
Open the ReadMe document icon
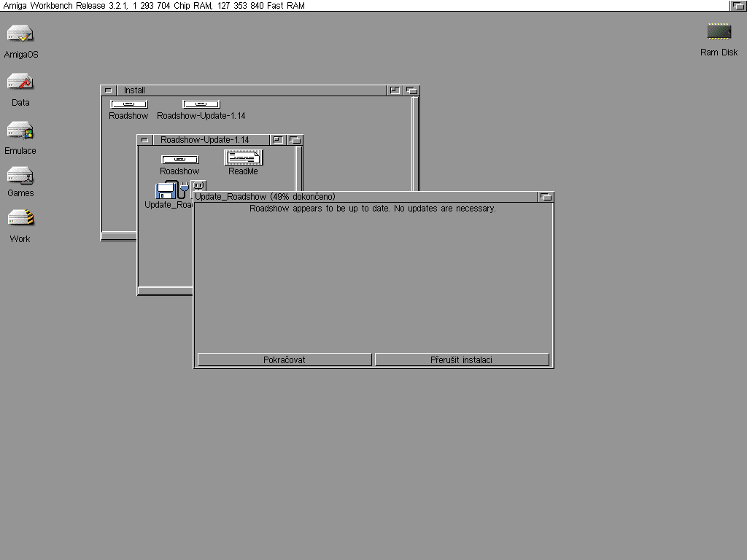pyautogui.click(x=243, y=158)
